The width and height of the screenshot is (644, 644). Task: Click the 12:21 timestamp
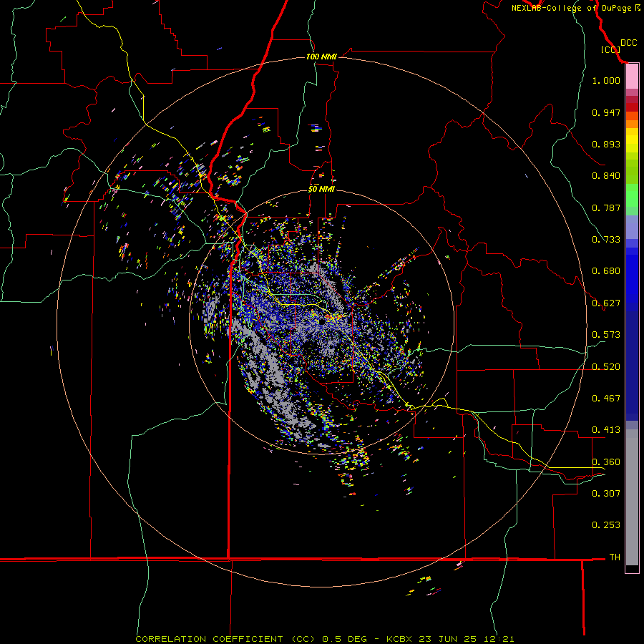tap(499, 639)
